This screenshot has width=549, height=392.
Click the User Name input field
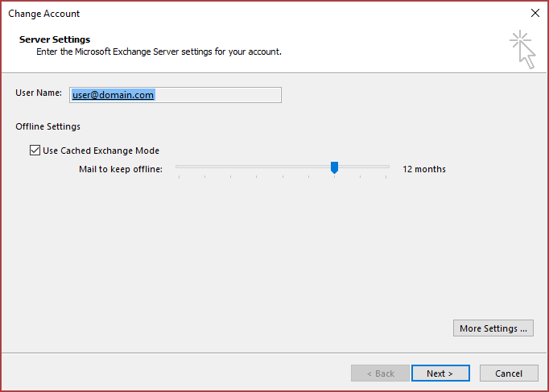(x=175, y=95)
